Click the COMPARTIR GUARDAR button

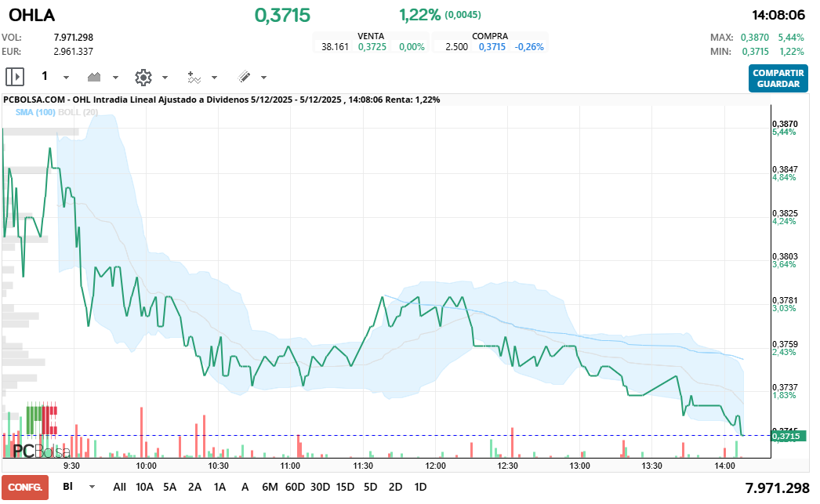pos(778,78)
